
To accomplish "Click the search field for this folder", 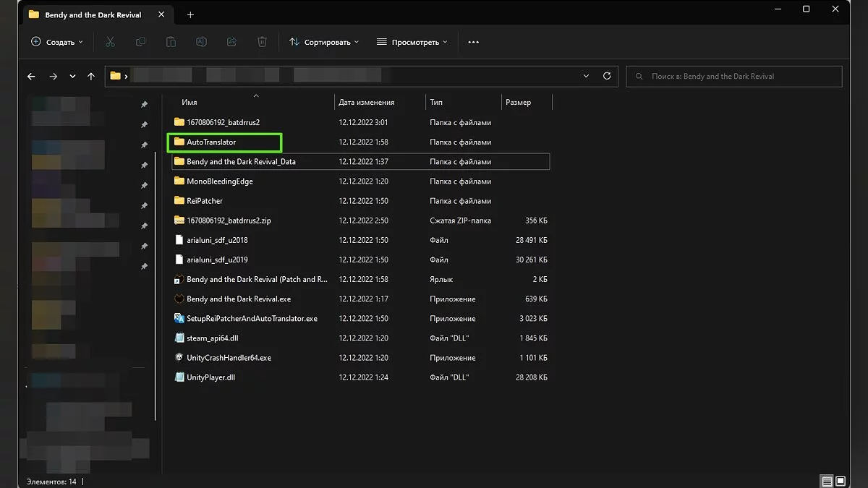I will (733, 76).
